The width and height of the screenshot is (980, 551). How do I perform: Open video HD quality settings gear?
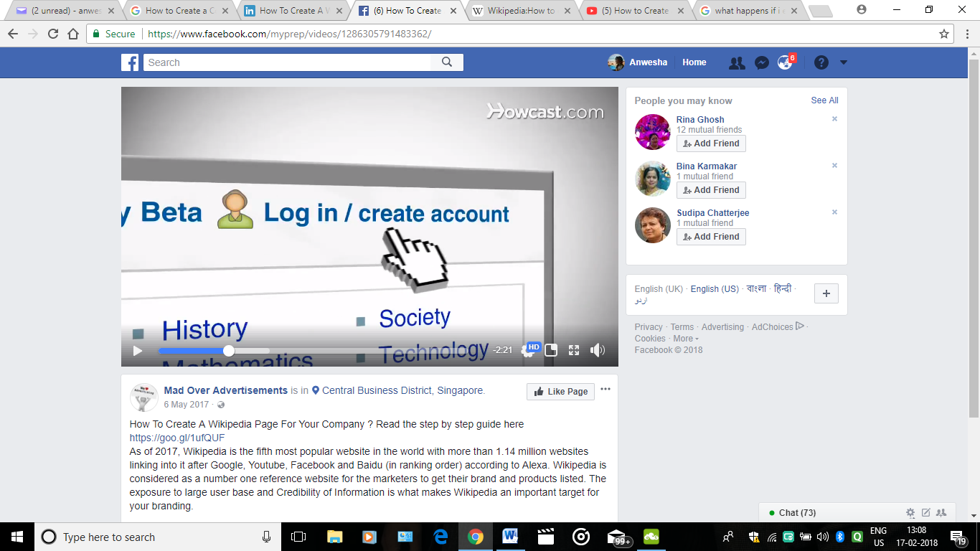[529, 350]
